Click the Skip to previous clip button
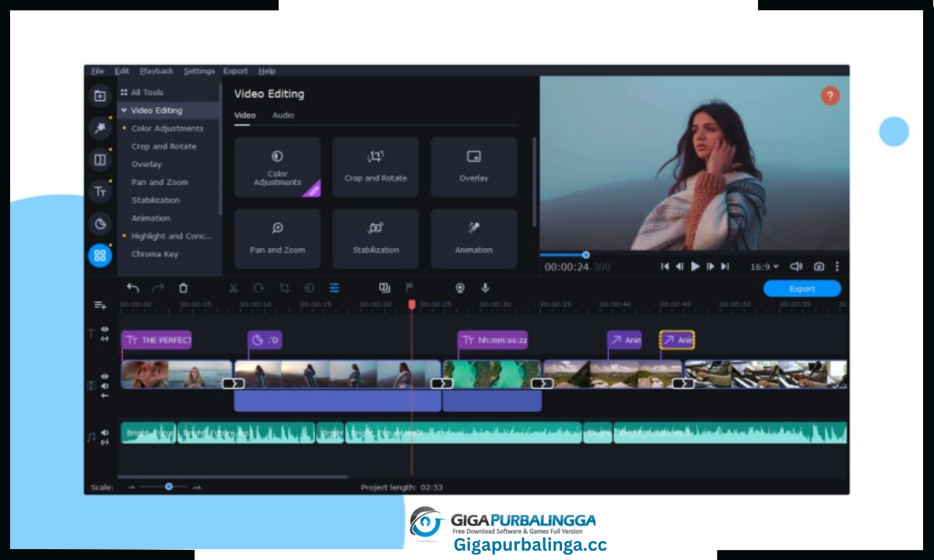Screen dimensions: 934x560 [x=665, y=266]
